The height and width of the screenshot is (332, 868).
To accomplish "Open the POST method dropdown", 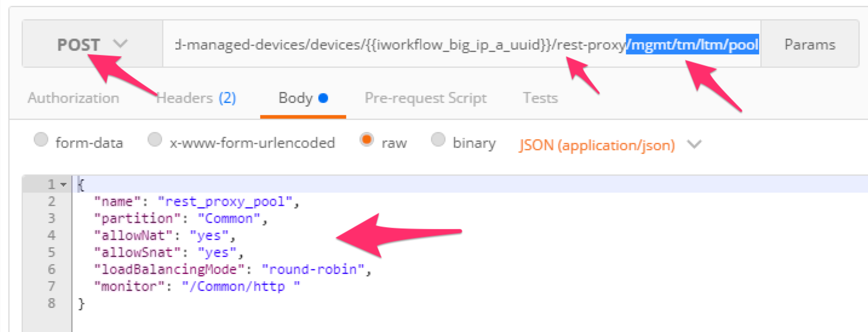I will click(x=92, y=44).
